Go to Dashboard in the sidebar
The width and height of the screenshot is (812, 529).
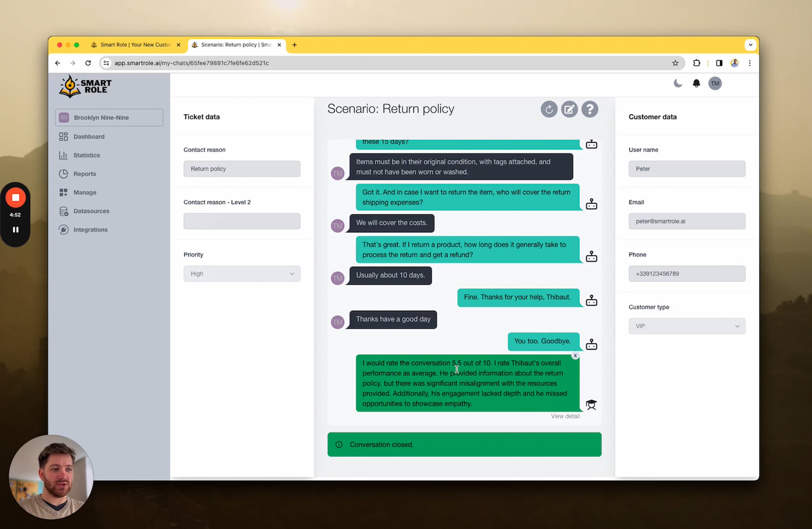89,136
